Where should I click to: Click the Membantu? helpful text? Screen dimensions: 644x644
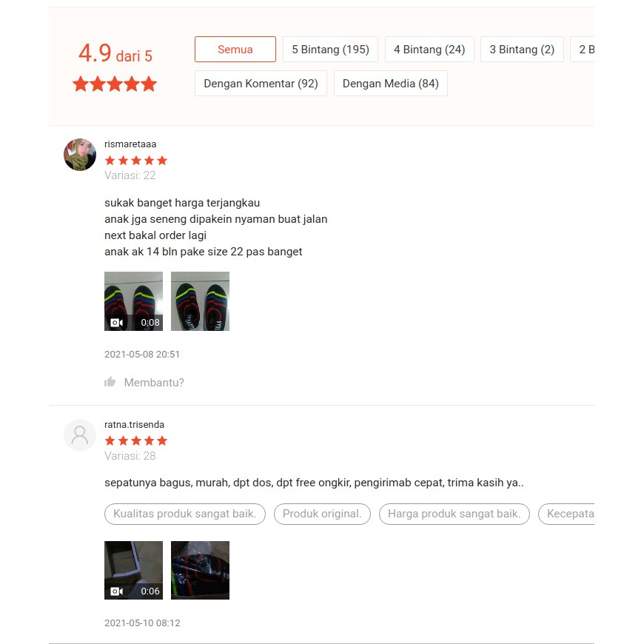pyautogui.click(x=154, y=383)
